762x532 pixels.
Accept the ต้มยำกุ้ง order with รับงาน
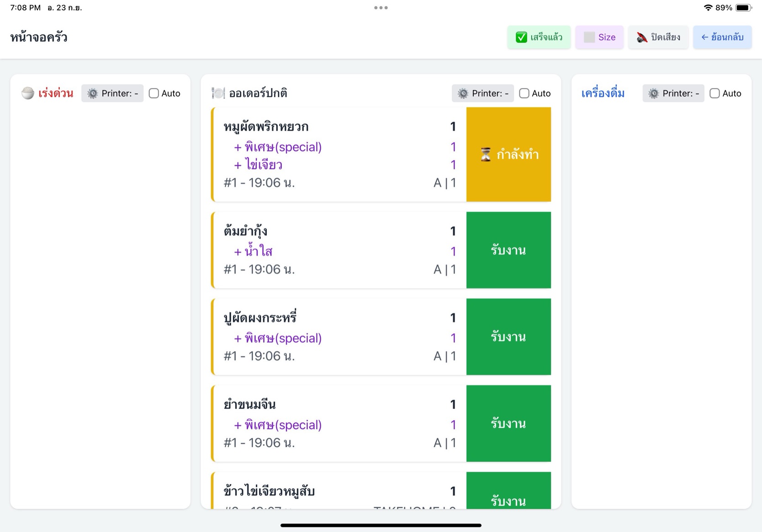click(508, 250)
